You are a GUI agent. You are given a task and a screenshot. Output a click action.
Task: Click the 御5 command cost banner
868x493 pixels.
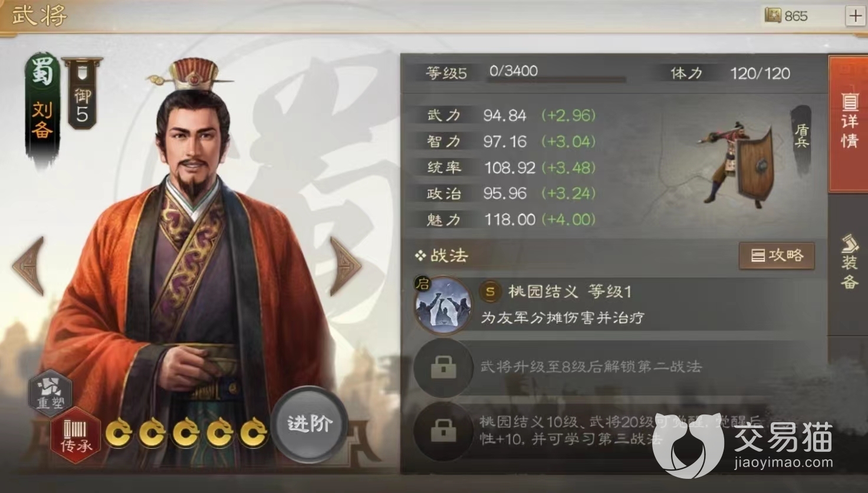point(82,93)
